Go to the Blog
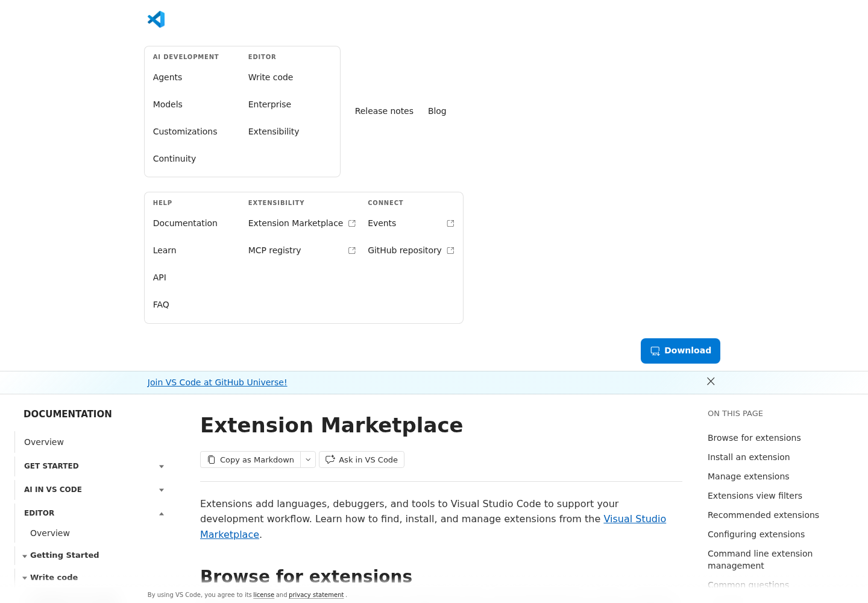 tap(437, 111)
